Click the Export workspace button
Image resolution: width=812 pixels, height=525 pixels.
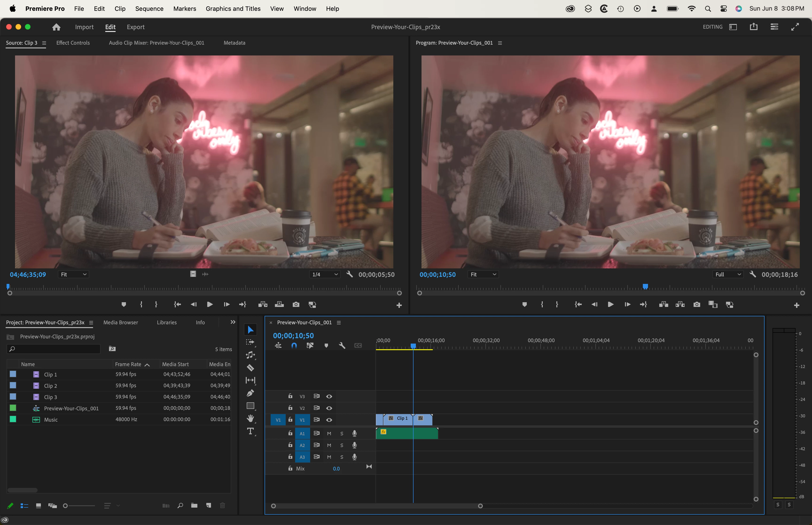pos(135,27)
